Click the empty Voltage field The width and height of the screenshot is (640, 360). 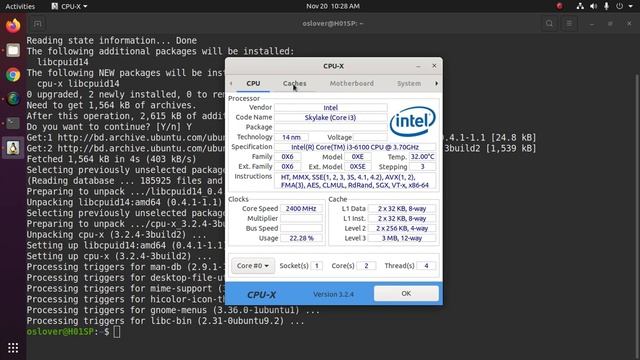coord(370,137)
